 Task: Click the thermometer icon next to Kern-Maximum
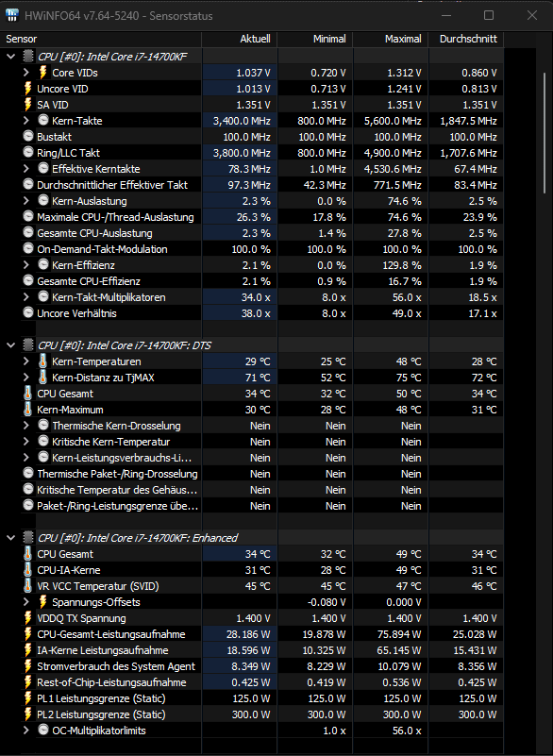(28, 410)
